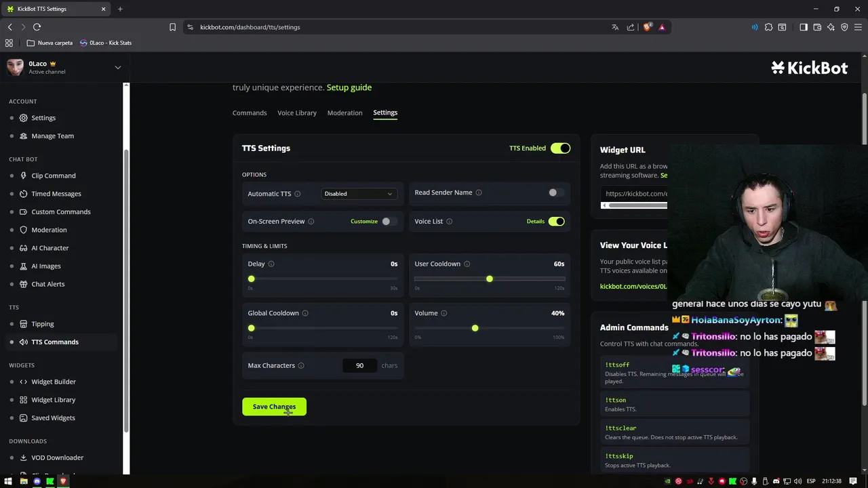Click the !ttsskip admin command
Screen dimensions: 868x488
click(x=619, y=456)
